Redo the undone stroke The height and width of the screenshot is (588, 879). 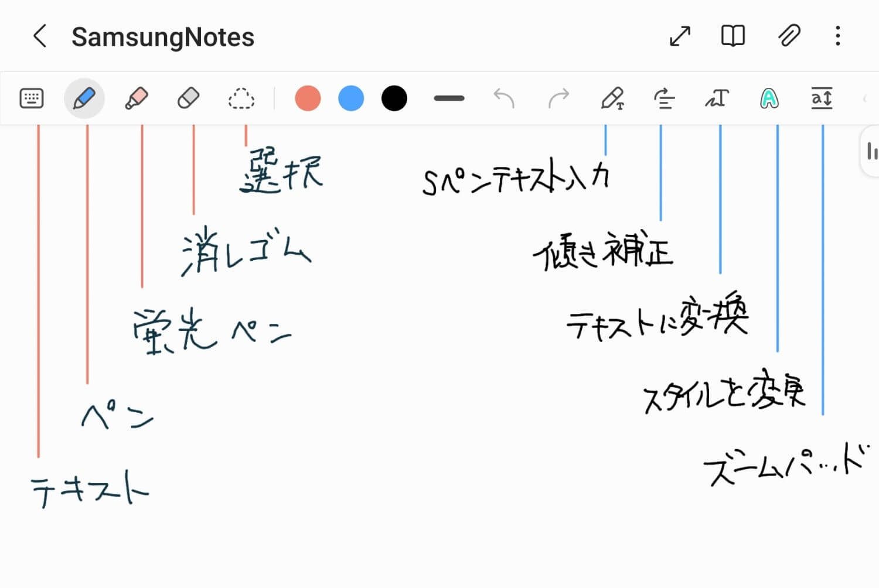tap(558, 98)
